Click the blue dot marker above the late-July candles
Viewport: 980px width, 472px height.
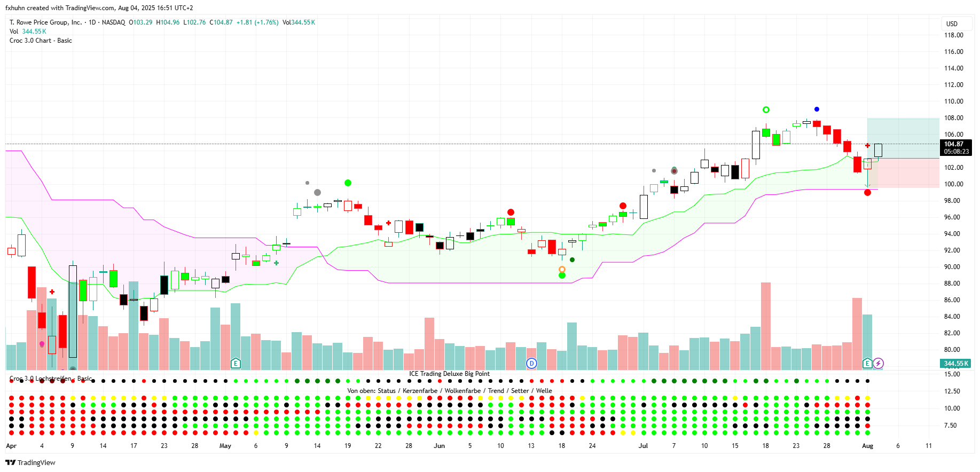(817, 109)
